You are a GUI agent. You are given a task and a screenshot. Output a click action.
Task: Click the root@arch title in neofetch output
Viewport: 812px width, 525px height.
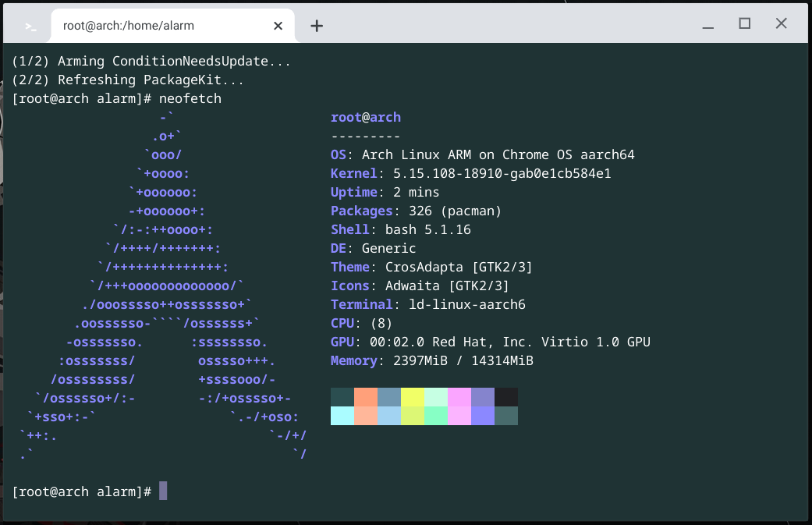coord(366,118)
